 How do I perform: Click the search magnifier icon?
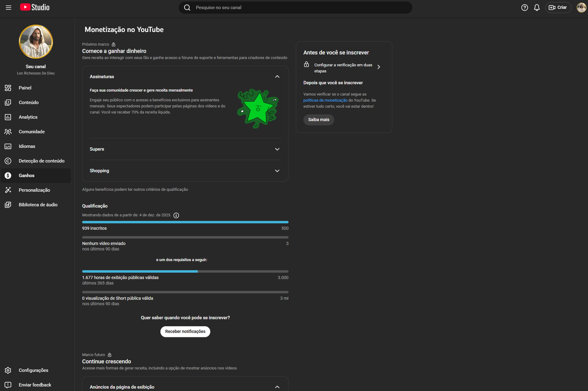point(187,7)
